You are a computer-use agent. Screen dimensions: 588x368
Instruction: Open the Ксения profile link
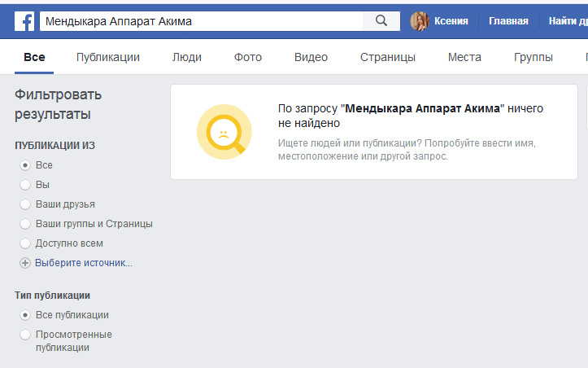[451, 21]
